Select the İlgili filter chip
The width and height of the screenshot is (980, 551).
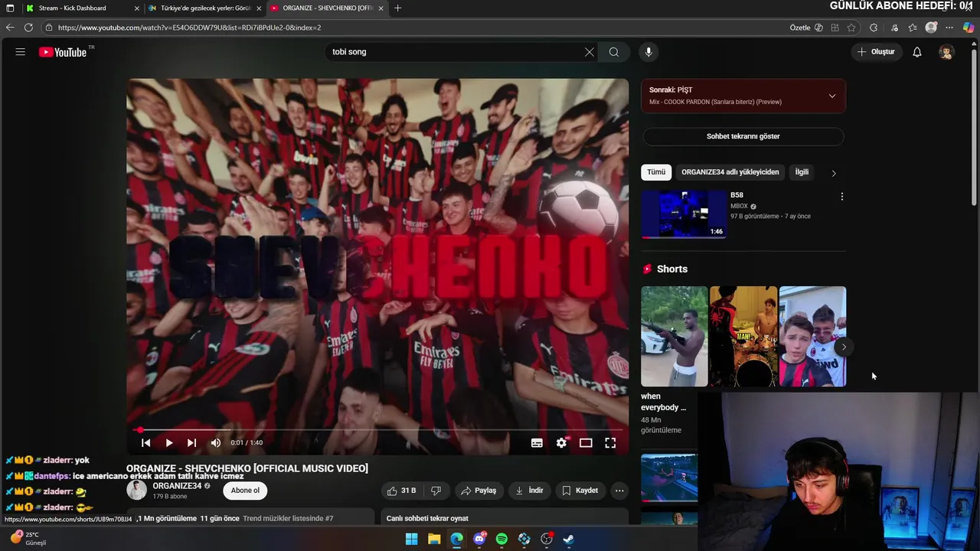coord(802,172)
